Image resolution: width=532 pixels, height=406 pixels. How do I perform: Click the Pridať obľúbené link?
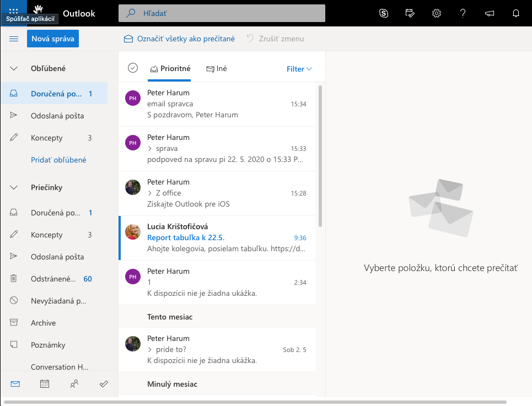[x=58, y=160]
